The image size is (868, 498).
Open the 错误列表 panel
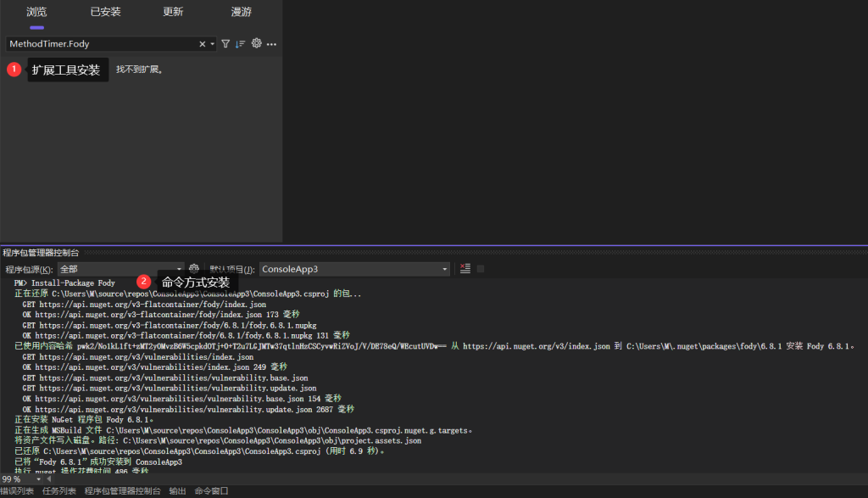pyautogui.click(x=18, y=490)
